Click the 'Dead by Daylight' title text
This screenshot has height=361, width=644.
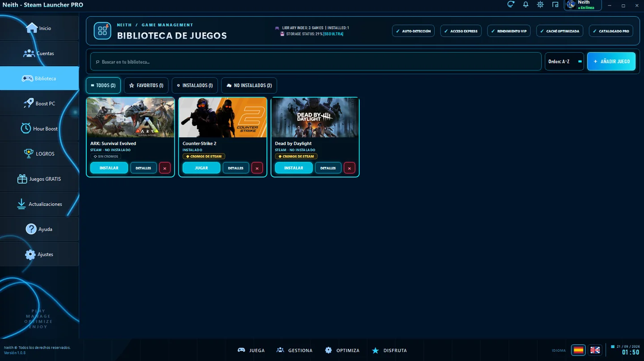[x=293, y=144]
